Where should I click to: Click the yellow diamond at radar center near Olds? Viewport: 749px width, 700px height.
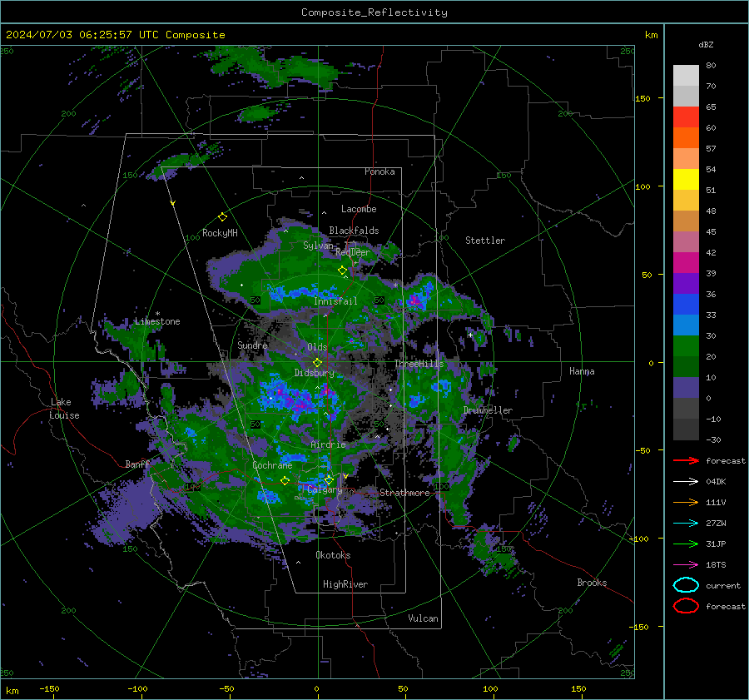(317, 363)
